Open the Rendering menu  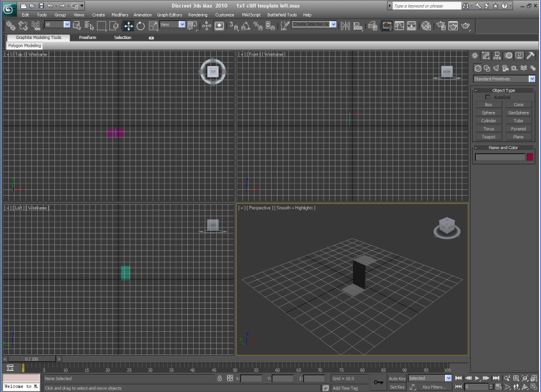198,15
